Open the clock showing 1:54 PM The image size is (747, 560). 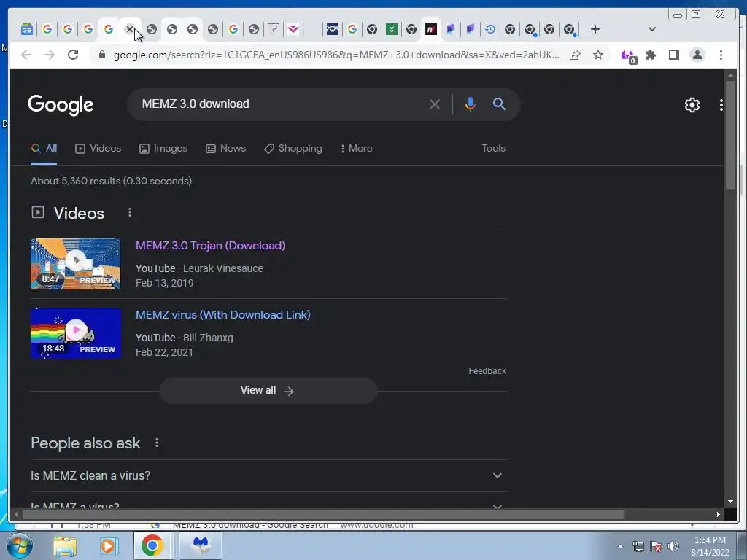710,546
